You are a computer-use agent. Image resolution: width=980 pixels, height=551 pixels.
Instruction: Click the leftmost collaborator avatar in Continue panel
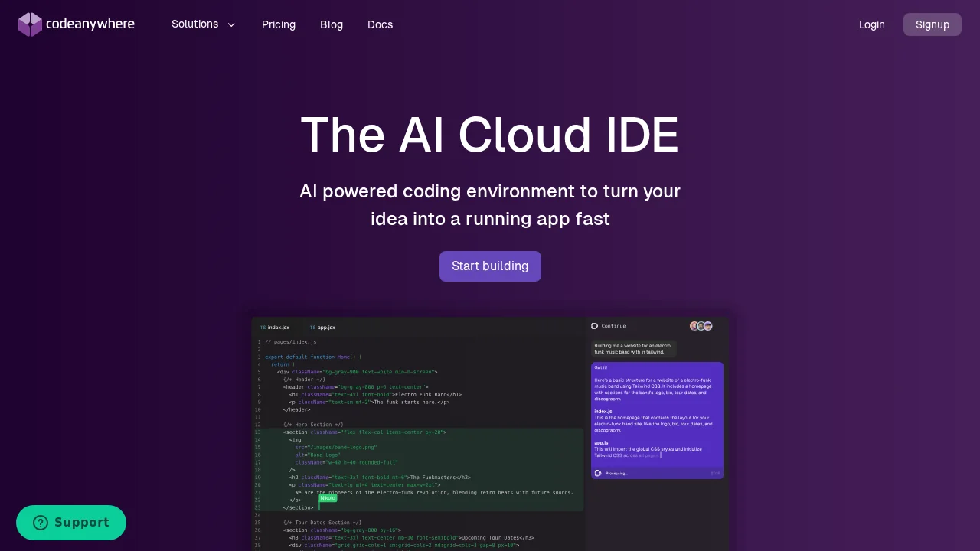coord(694,326)
